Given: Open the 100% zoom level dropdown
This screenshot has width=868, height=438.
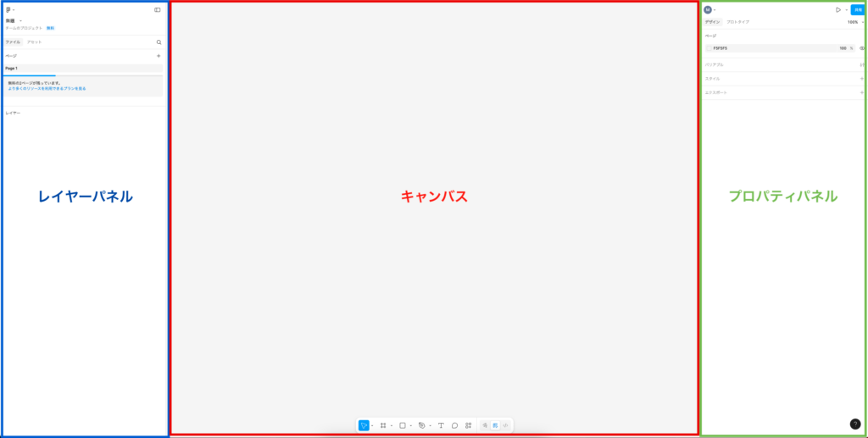Looking at the screenshot, I should (x=854, y=22).
